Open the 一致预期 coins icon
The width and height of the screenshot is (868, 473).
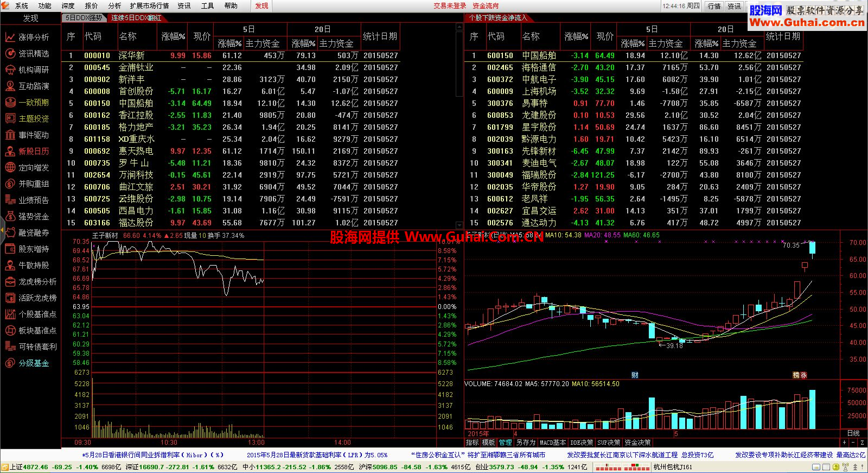[10, 102]
